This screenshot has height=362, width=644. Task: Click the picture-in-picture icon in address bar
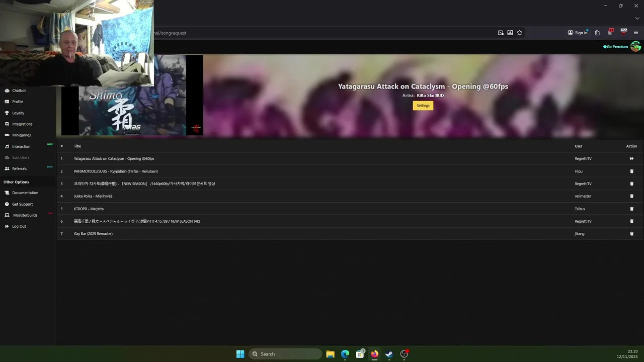pos(501,33)
